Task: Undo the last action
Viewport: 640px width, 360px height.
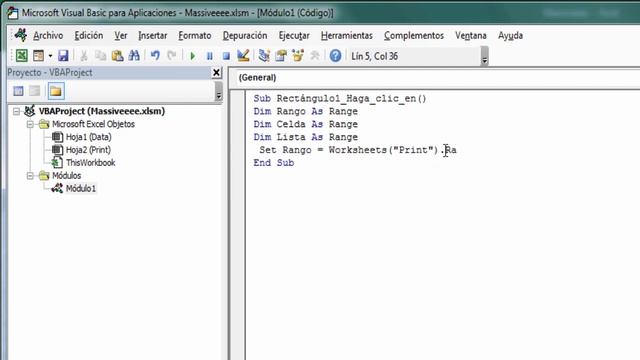Action: [x=155, y=56]
